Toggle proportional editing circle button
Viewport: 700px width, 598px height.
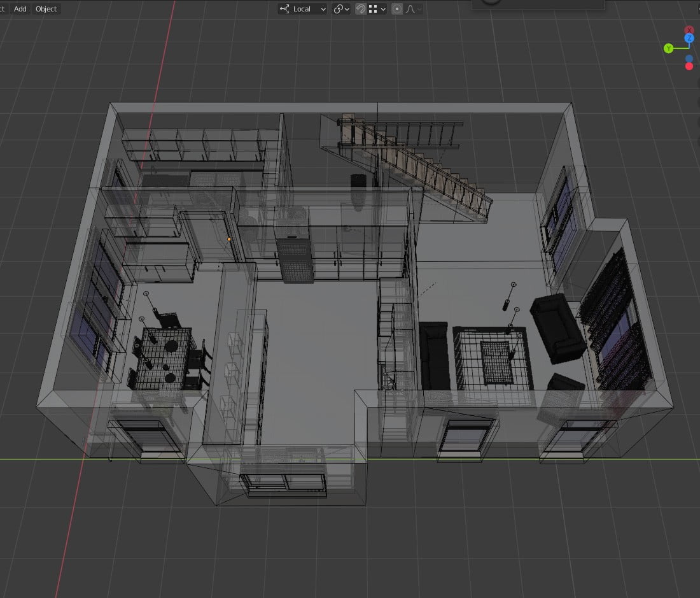(x=397, y=9)
